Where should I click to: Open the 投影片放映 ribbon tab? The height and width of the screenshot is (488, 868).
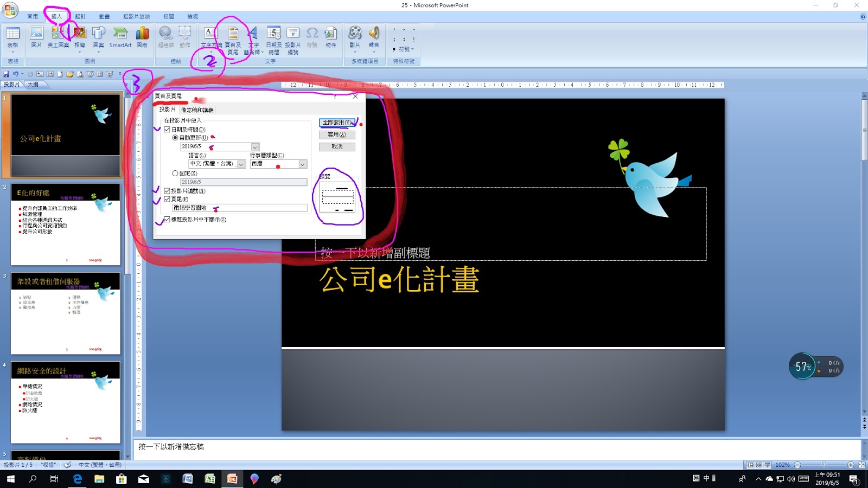(136, 16)
